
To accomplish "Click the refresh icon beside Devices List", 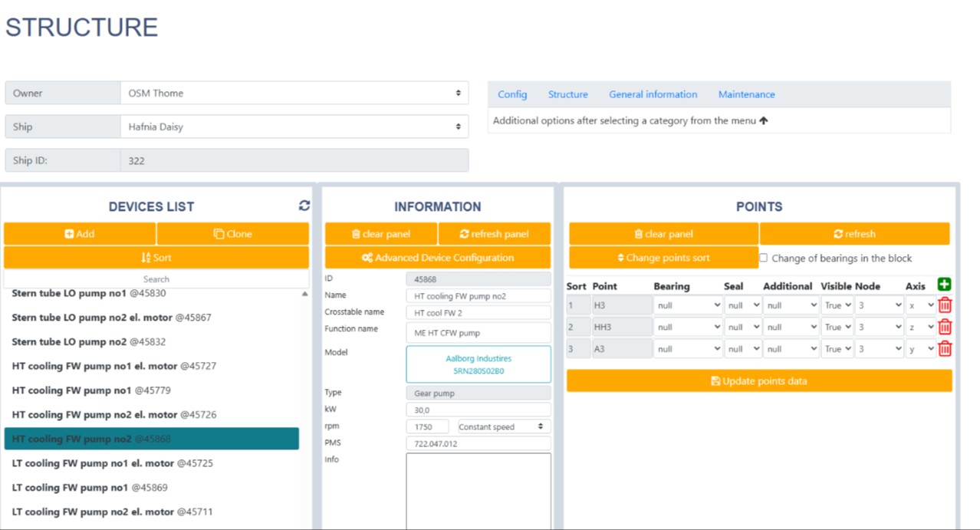I will click(304, 206).
